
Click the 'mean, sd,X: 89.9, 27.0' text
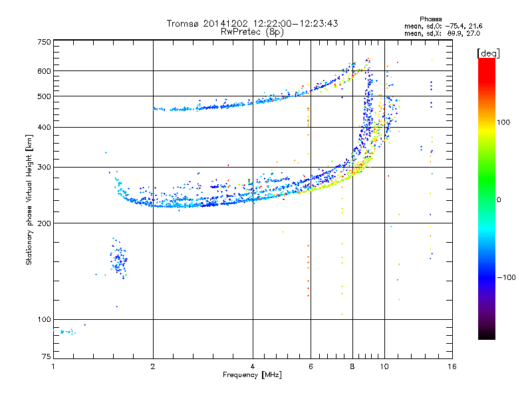(442, 33)
